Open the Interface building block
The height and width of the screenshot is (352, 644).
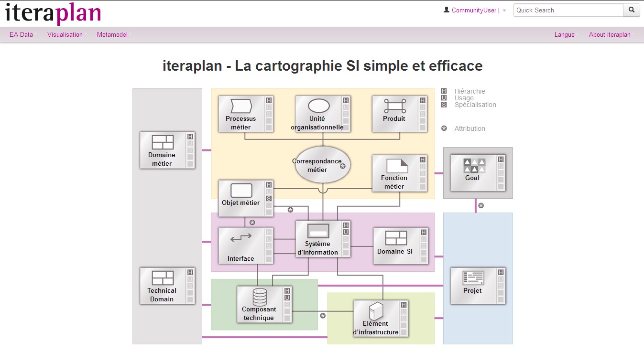pos(246,245)
